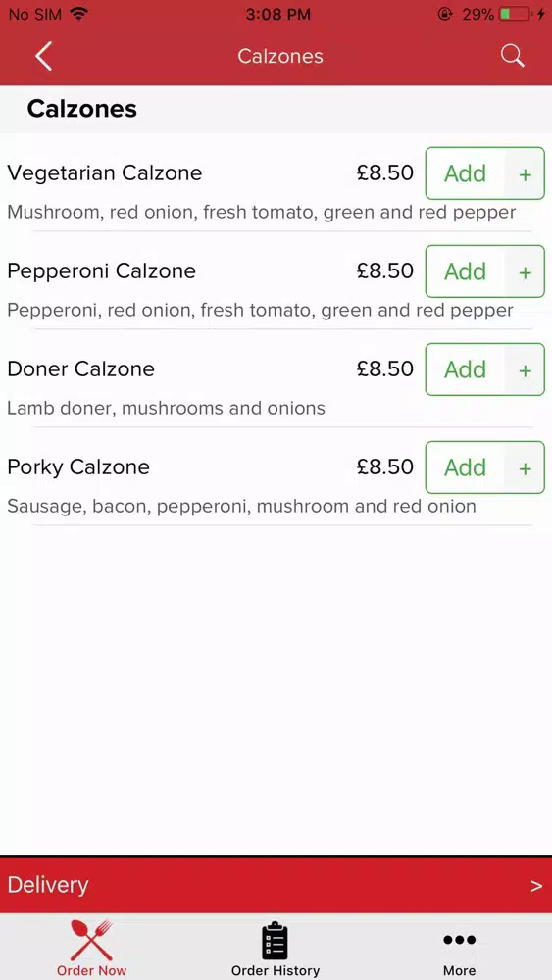Open the Order History clipboard icon
The width and height of the screenshot is (552, 980).
(x=276, y=941)
